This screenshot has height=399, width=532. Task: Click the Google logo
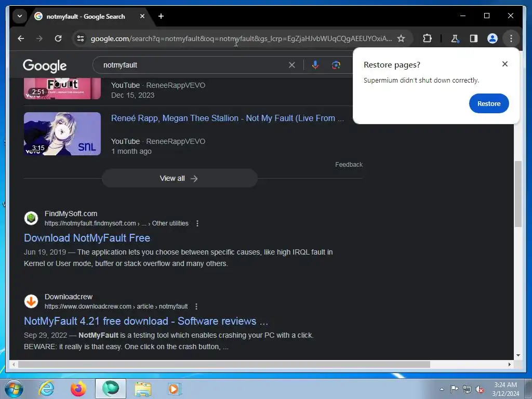click(45, 65)
